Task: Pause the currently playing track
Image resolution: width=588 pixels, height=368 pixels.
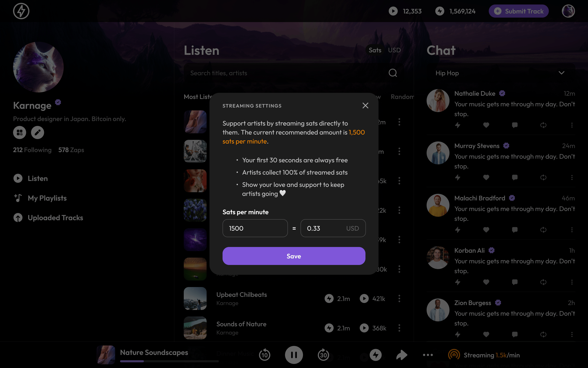Action: pyautogui.click(x=294, y=355)
